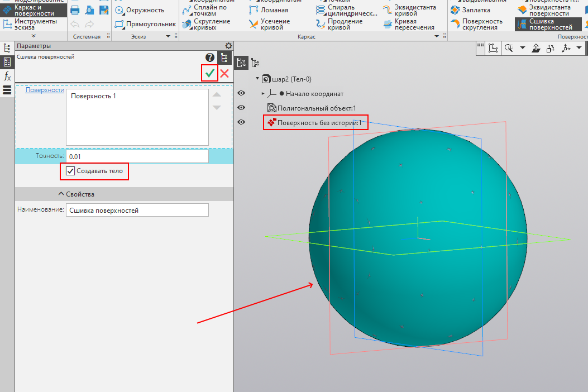Click the rotate view cube icon

(551, 48)
